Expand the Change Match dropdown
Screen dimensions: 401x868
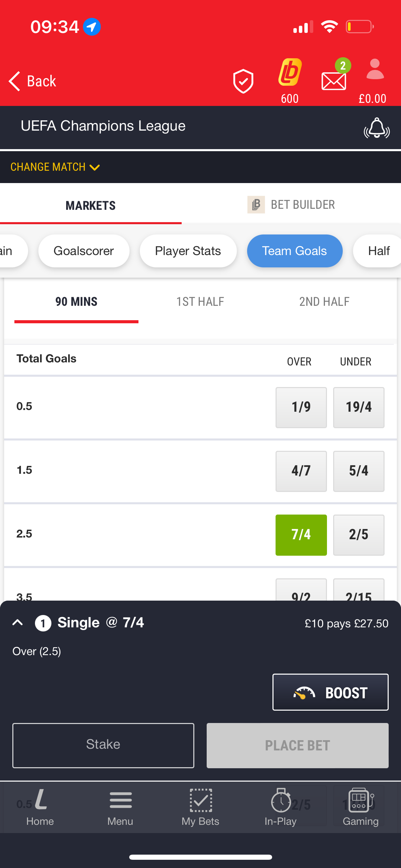(55, 167)
